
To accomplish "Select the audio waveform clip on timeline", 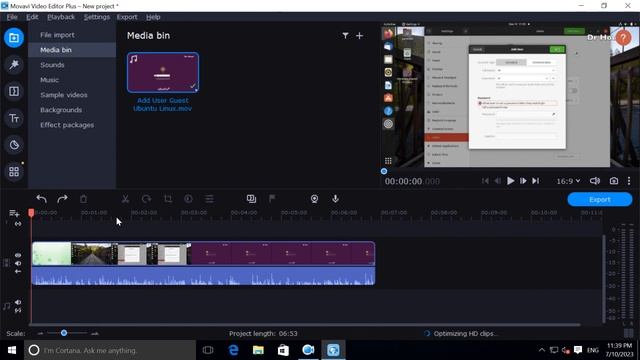I will tap(203, 276).
